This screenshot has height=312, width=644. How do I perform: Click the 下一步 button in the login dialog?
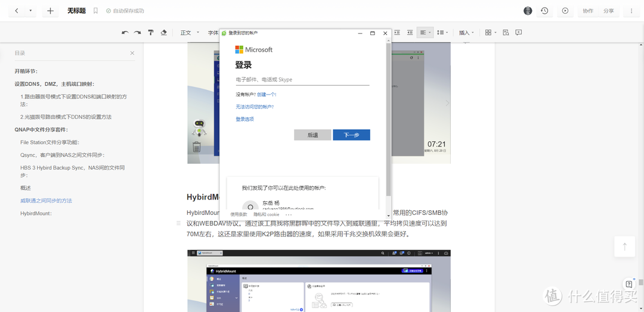click(x=352, y=135)
